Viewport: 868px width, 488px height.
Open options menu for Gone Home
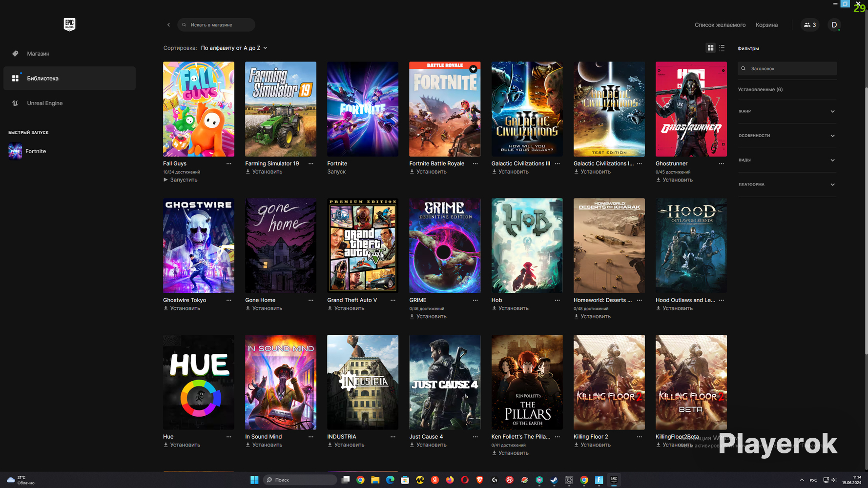(x=311, y=300)
